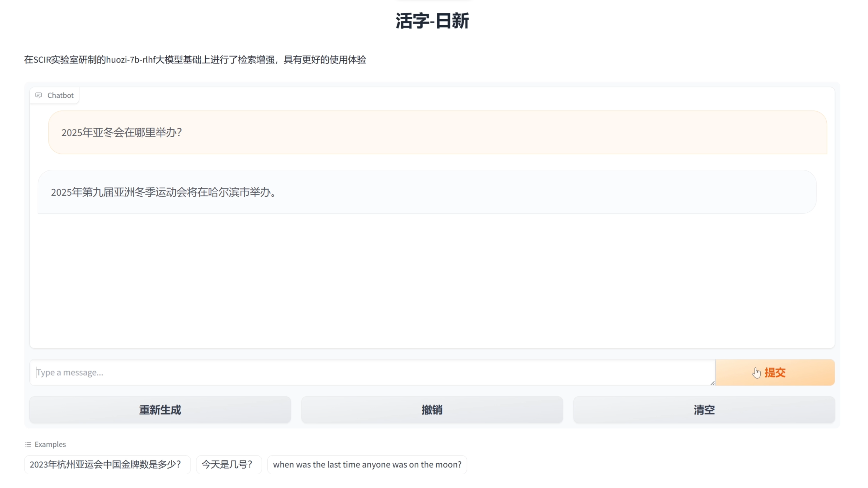Click the user's 2025年亚冬会 question bubble

437,132
